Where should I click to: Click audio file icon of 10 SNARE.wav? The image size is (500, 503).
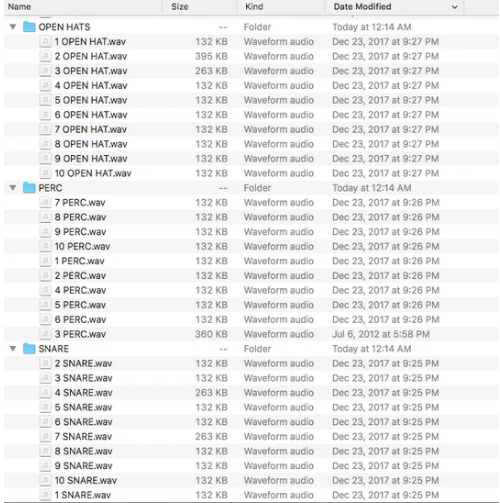45,481
